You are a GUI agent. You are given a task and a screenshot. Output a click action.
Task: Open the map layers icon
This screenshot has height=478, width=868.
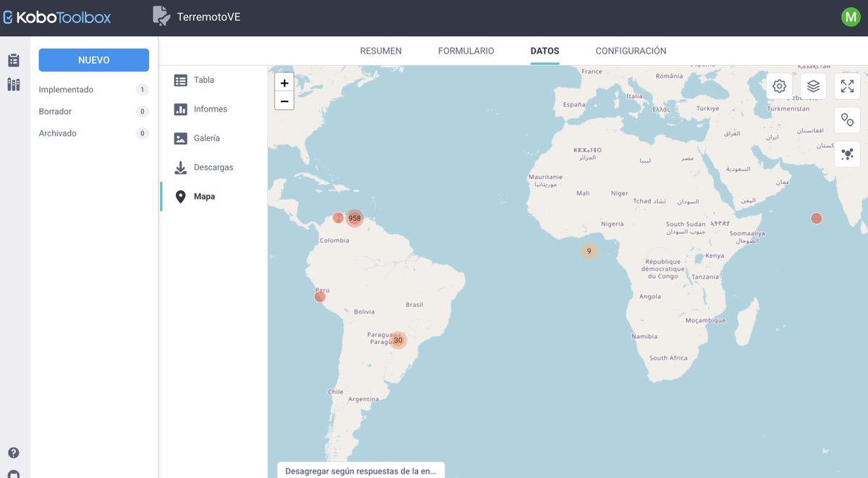tap(813, 86)
